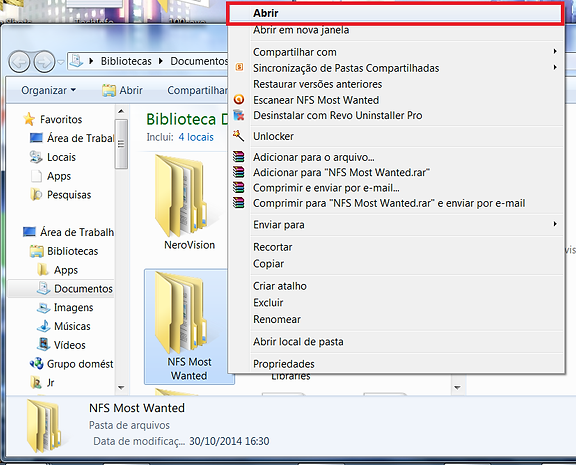Select Documentos library in navigation tree
Viewport: 576px width, 465px height.
tap(75, 289)
